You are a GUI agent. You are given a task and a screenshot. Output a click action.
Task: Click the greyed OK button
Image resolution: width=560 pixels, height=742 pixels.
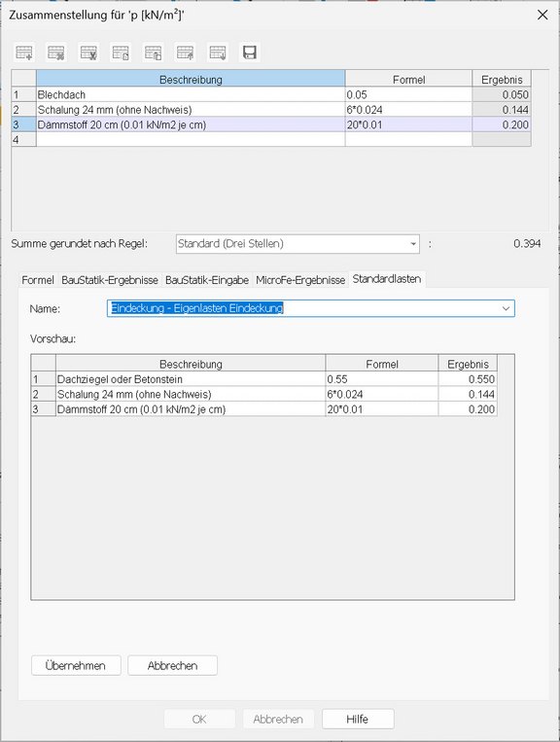tap(199, 719)
